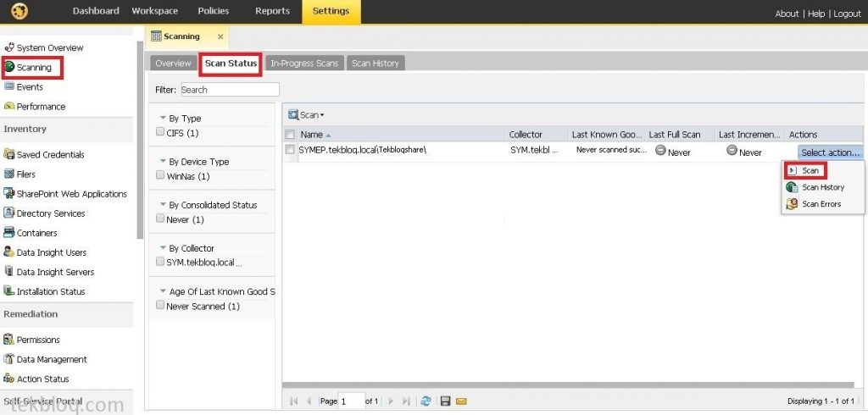The image size is (868, 415).
Task: Click the Page number input field
Action: coord(351,401)
